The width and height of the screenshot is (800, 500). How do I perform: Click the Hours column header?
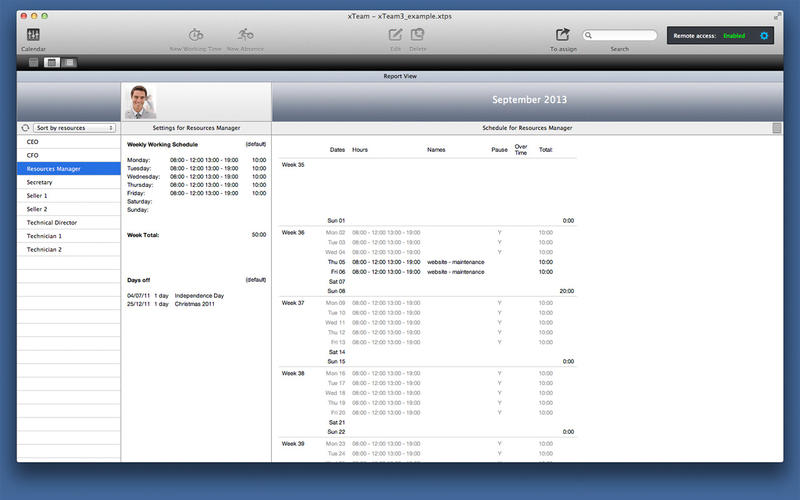tap(360, 150)
